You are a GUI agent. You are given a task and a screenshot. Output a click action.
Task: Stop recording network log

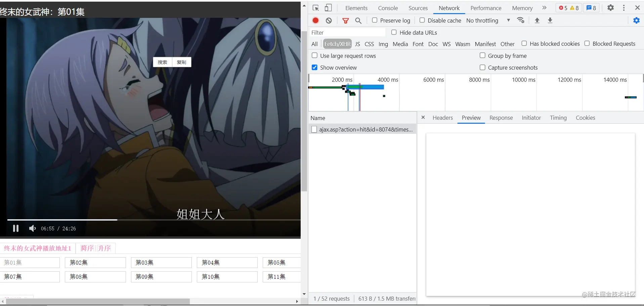315,21
